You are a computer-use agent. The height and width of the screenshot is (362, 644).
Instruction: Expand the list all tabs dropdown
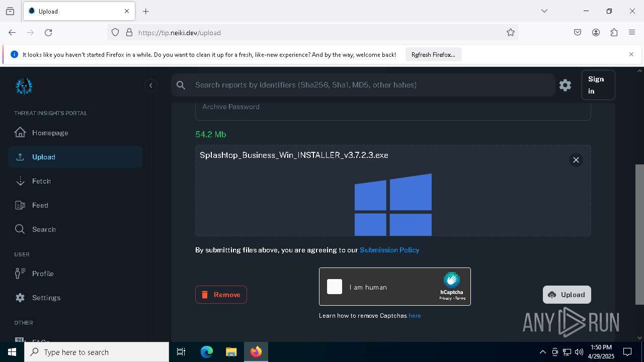pyautogui.click(x=544, y=11)
